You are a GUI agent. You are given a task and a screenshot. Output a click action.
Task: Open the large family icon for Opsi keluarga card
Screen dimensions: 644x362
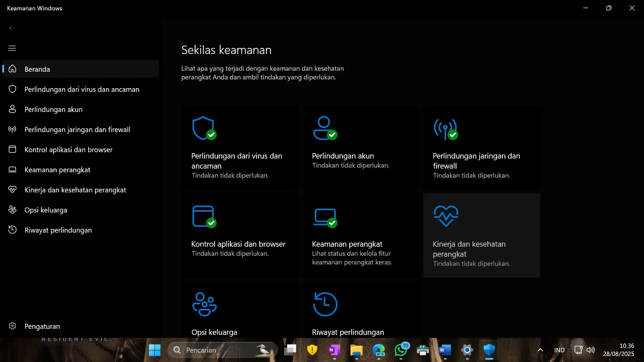point(204,304)
